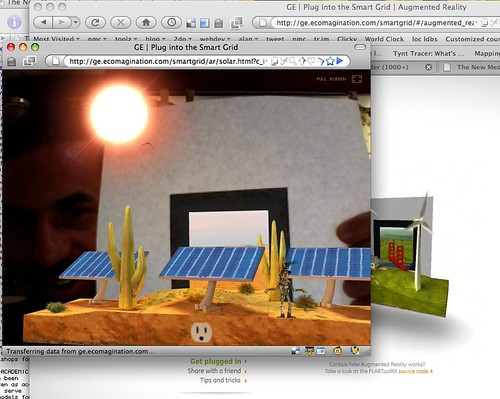Expand the Most Visited bookmarks folder
Screen dimensions: 500x399
[x=56, y=39]
